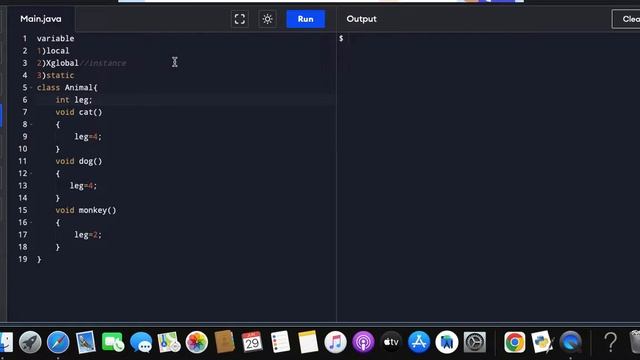Open Python IDLE from the Dock
Viewport: 640px width, 360px height.
542,342
